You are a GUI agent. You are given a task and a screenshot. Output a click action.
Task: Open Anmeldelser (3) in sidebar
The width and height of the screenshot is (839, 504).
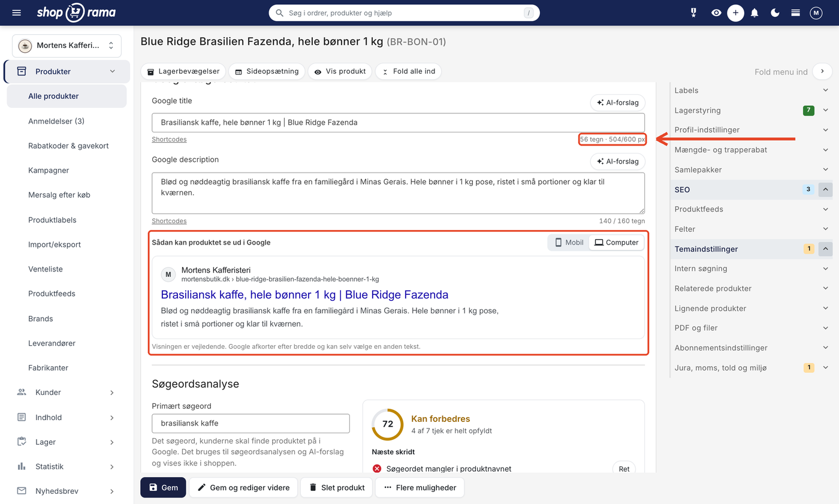(x=56, y=121)
